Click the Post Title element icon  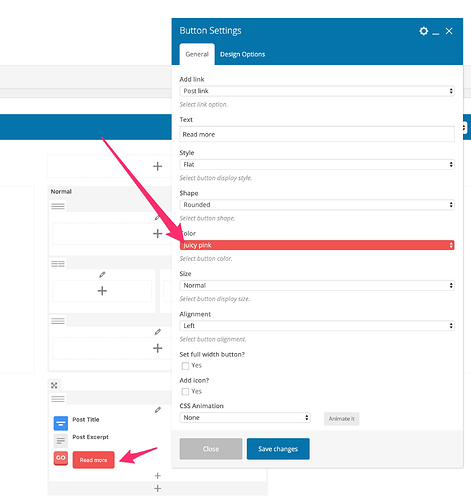(61, 423)
